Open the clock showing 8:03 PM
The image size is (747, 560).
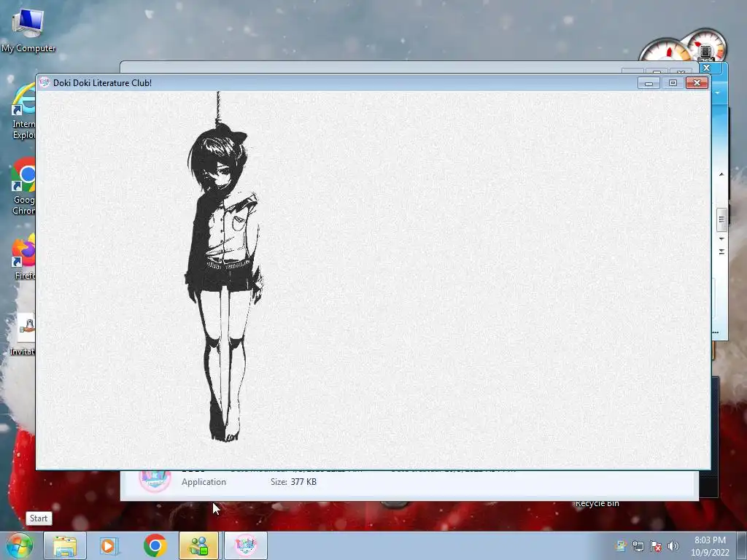pyautogui.click(x=710, y=546)
